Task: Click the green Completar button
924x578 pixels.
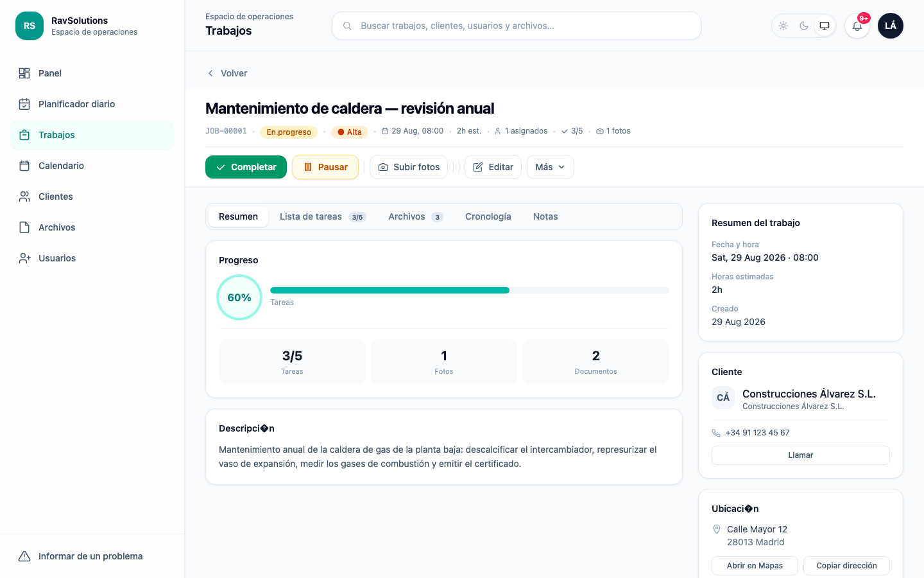Action: [246, 167]
